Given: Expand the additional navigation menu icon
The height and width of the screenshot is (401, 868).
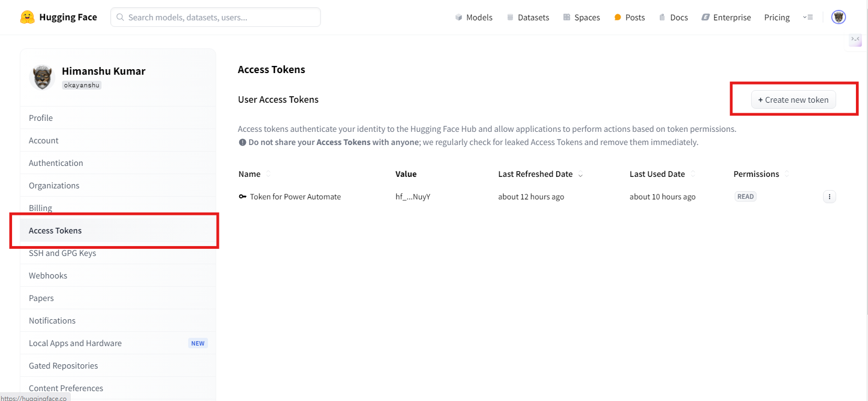Looking at the screenshot, I should 808,18.
